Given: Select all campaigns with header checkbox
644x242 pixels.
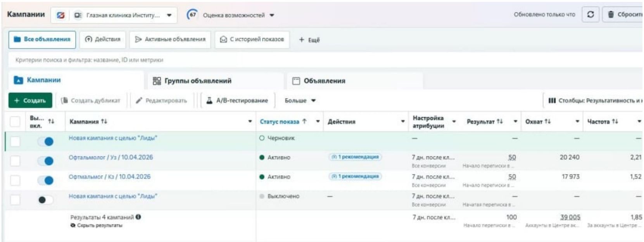Looking at the screenshot, I should (15, 122).
